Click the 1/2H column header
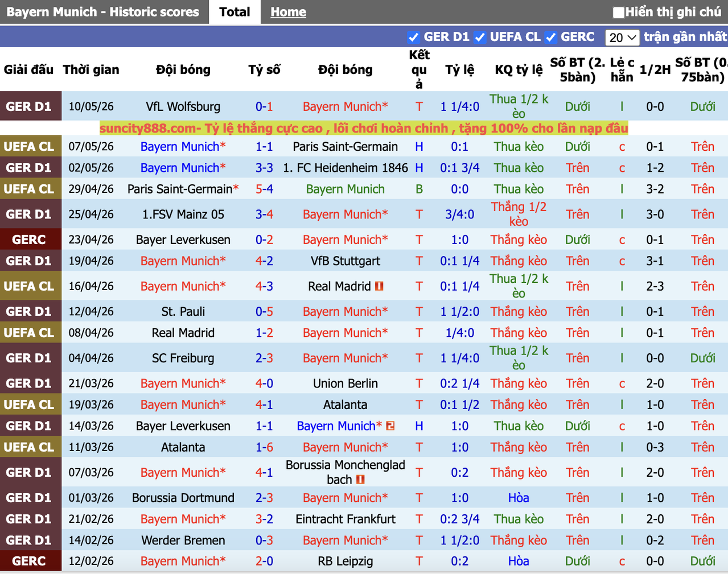The width and height of the screenshot is (728, 574). click(655, 69)
